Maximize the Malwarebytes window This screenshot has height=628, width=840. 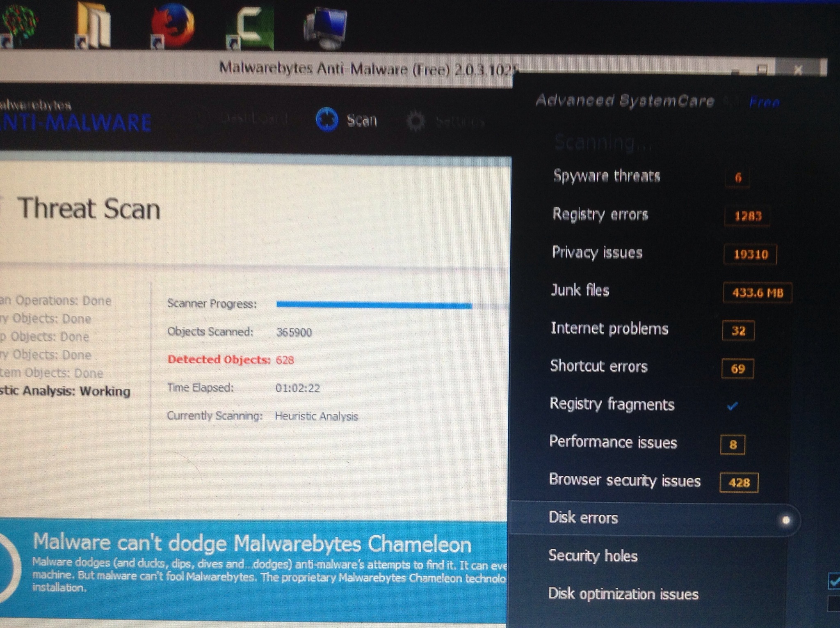pos(762,69)
